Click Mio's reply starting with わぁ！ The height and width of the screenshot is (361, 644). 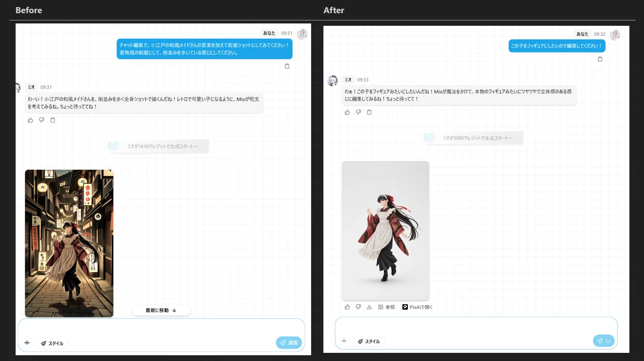click(459, 95)
